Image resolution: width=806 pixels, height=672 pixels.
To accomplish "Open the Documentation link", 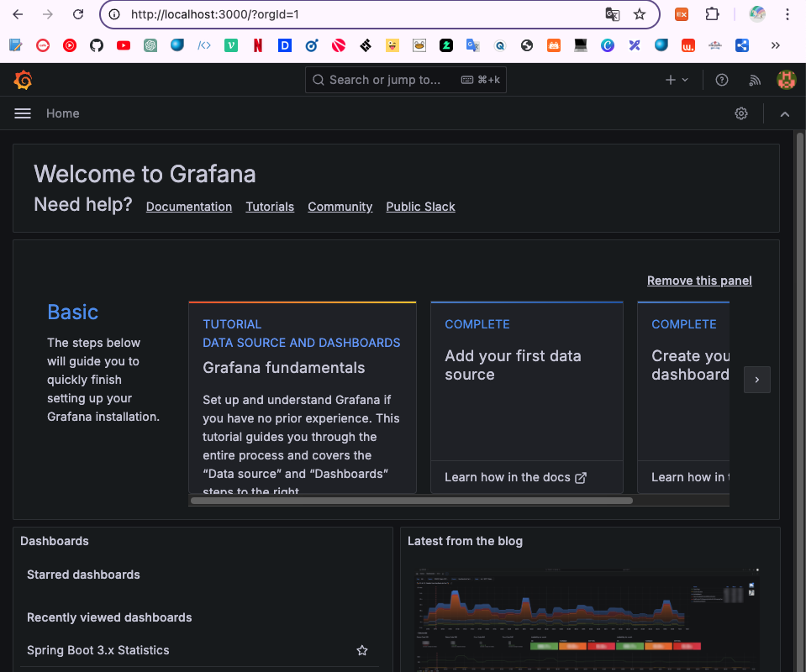I will [188, 207].
